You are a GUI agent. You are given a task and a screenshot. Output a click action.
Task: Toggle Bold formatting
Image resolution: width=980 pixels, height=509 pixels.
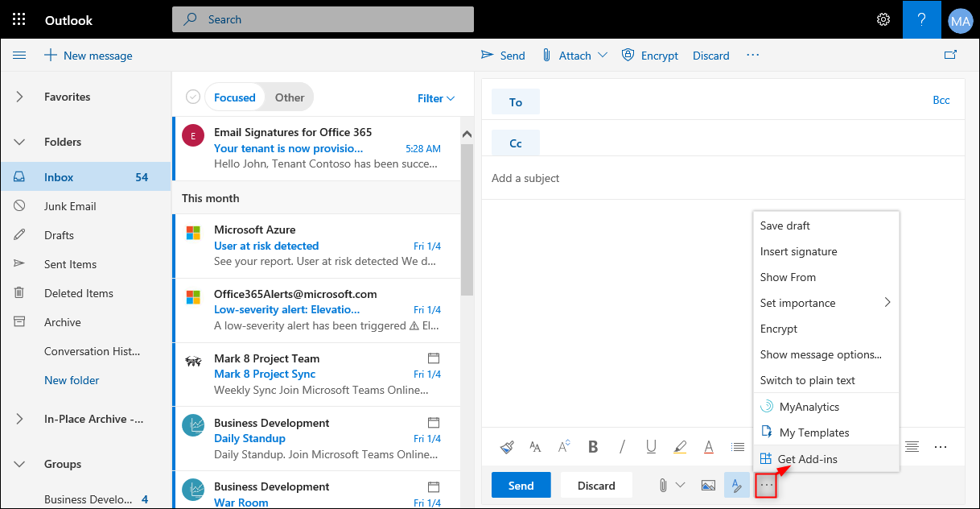(x=593, y=446)
